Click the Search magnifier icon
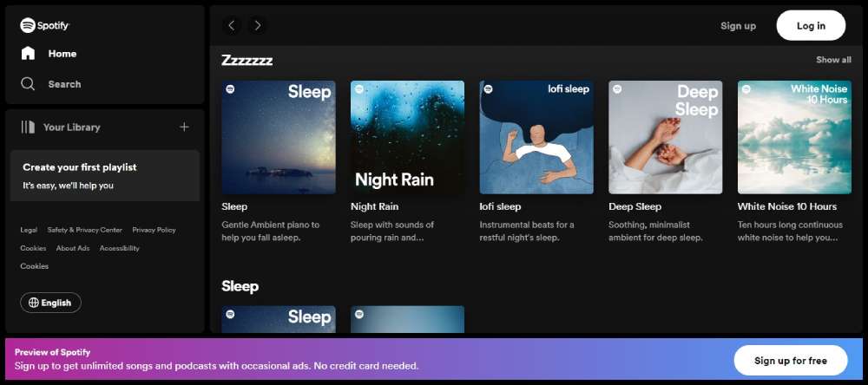The image size is (868, 385). 28,84
